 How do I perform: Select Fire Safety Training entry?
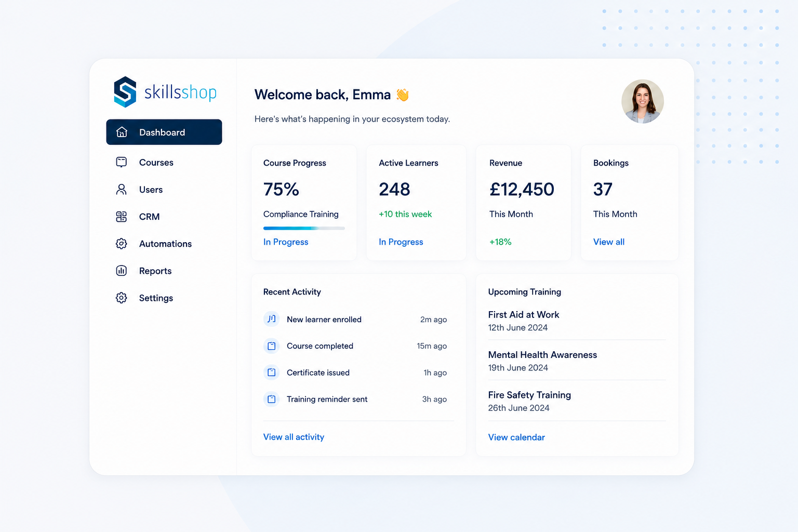529,395
